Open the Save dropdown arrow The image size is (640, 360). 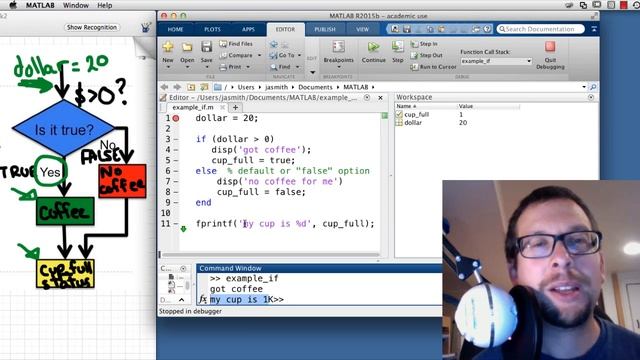pos(207,67)
